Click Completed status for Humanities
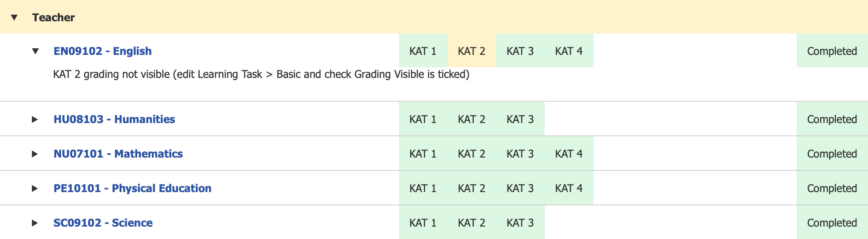Viewport: 868px width, 239px height. pos(832,119)
